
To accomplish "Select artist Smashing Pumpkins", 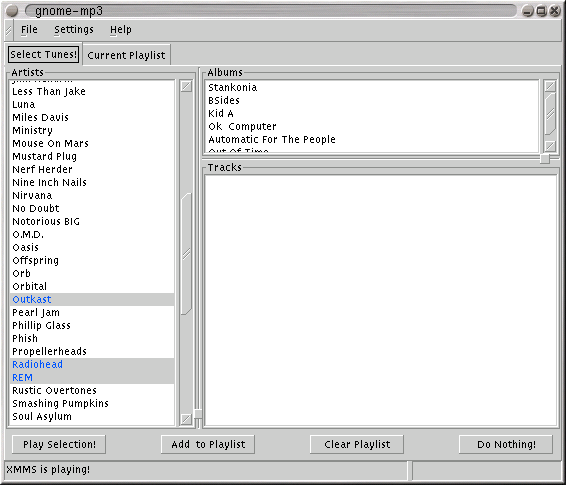I will [x=92, y=403].
